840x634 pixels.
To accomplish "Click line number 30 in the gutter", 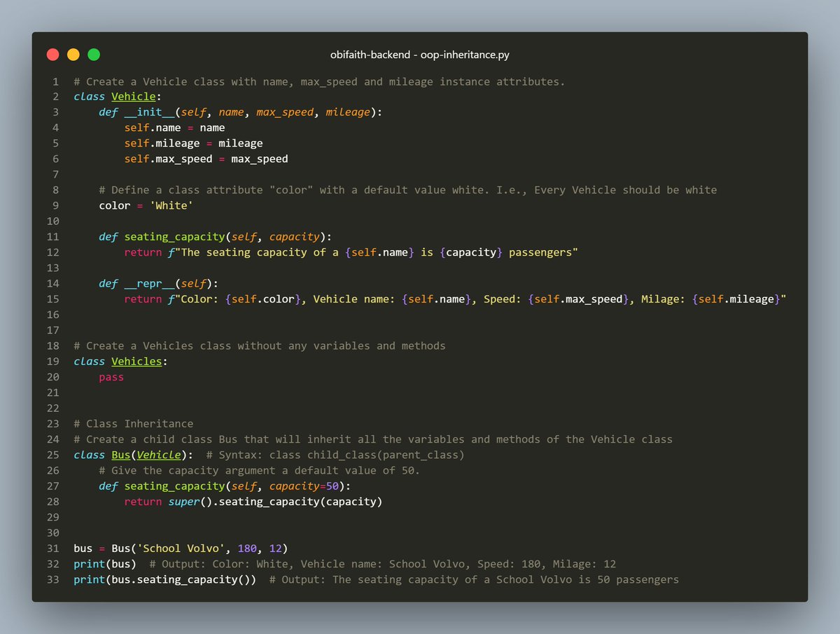I will coord(53,532).
